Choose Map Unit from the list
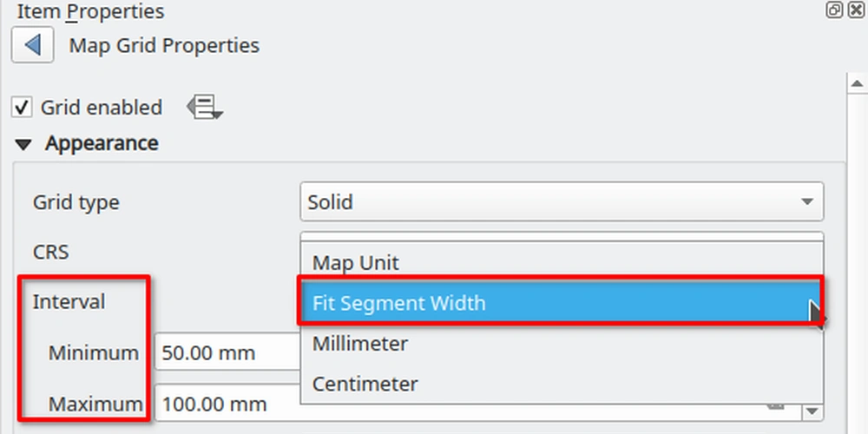868x434 pixels. pos(562,262)
